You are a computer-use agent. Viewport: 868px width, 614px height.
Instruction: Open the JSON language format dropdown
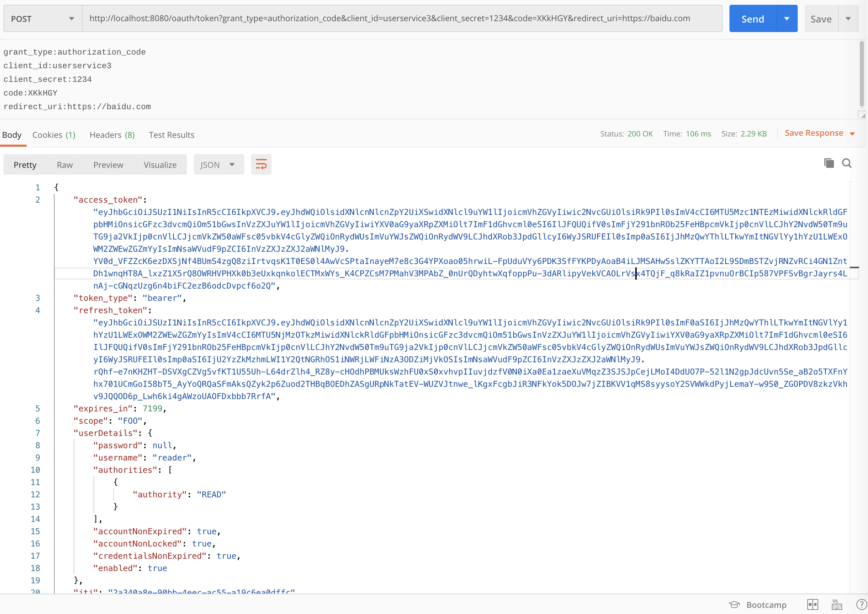[x=219, y=164]
